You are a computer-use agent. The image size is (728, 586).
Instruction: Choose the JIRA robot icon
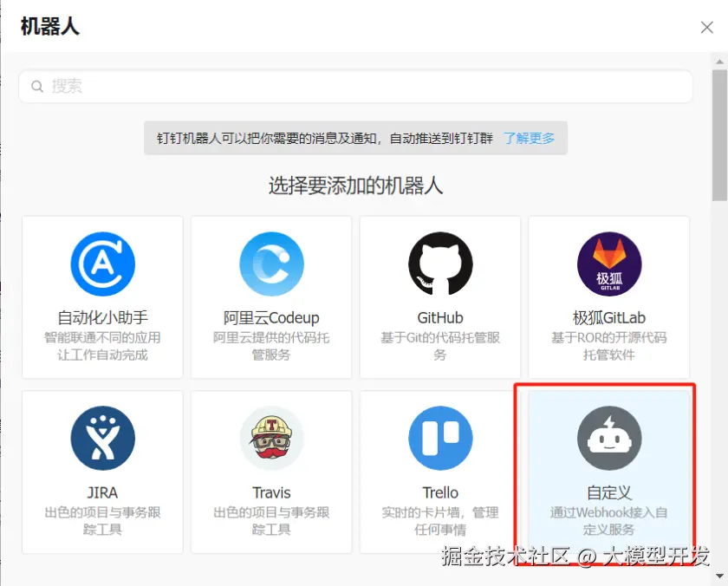102,438
